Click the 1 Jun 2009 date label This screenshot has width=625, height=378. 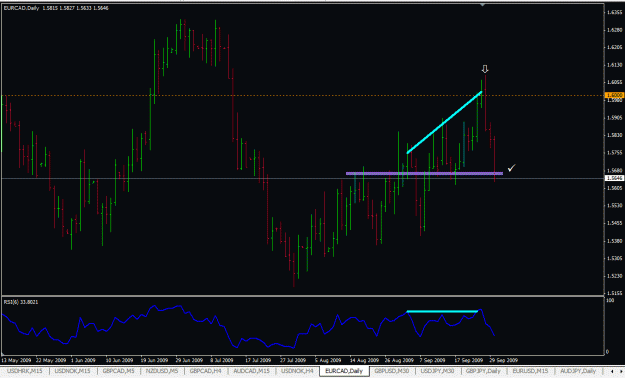(x=84, y=360)
